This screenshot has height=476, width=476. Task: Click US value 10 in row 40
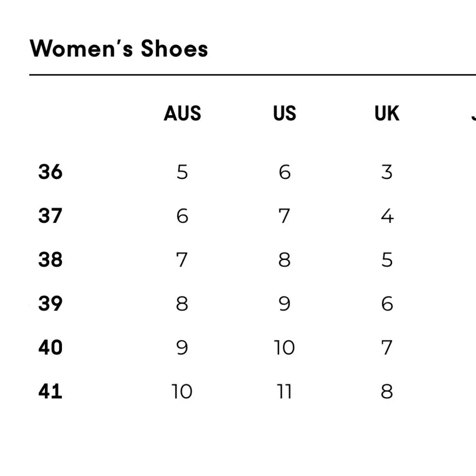[x=284, y=347]
